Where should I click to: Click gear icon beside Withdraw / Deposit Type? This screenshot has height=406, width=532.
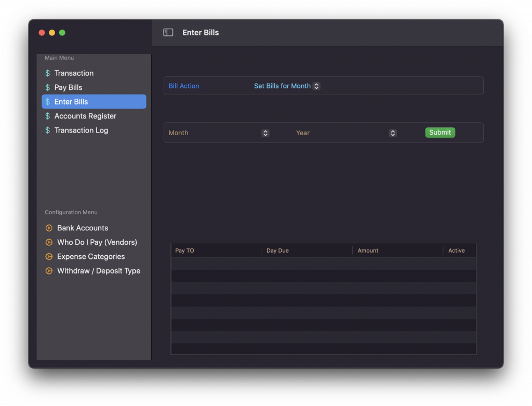tap(49, 271)
